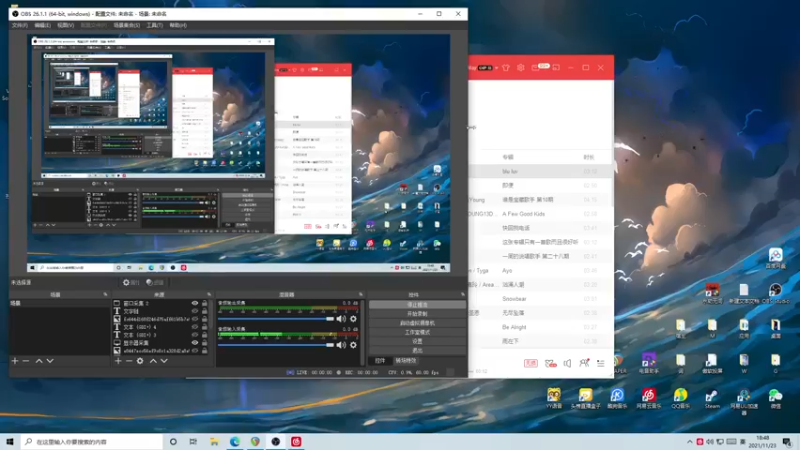Mute the bottom mixer audio track
This screenshot has height=450, width=800.
point(341,345)
